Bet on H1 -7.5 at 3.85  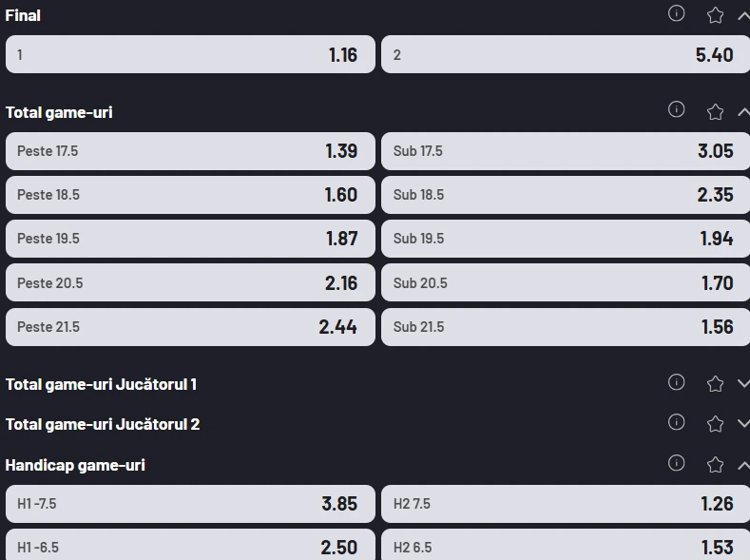coord(190,504)
